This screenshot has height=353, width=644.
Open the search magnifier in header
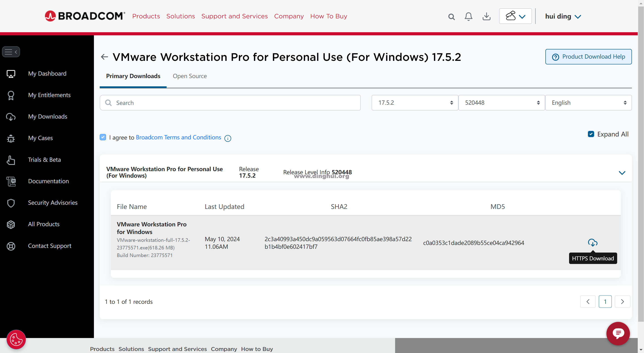tap(451, 17)
